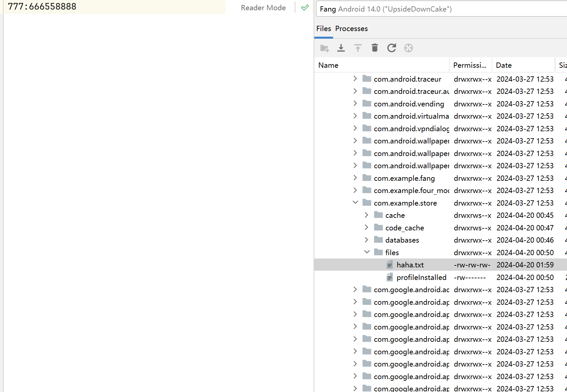Click the com.example.store folder icon

367,203
